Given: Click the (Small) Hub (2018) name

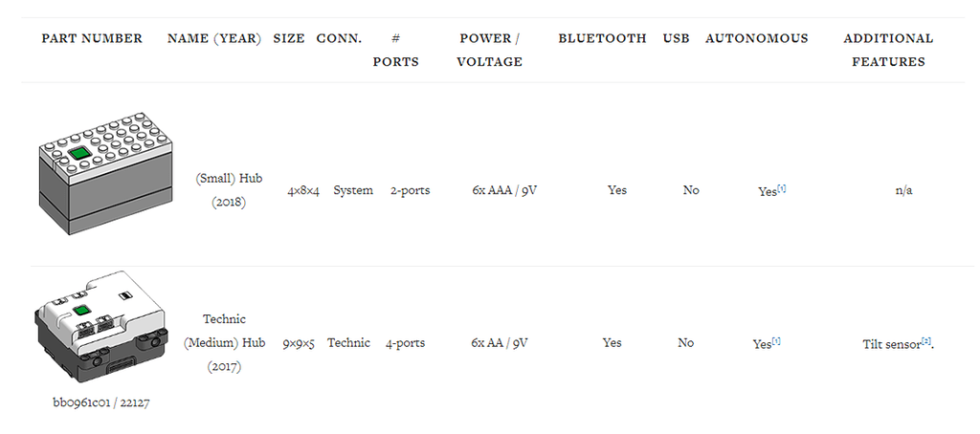Looking at the screenshot, I should pos(229,190).
